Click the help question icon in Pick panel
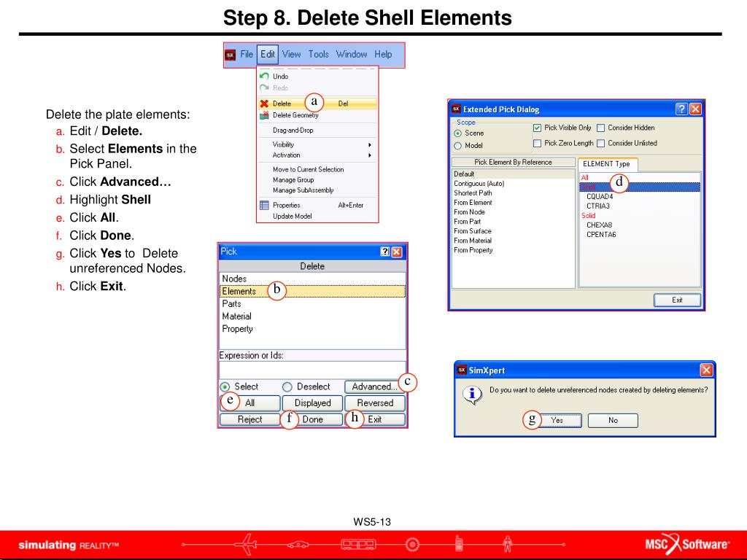Image resolution: width=747 pixels, height=560 pixels. [x=385, y=252]
